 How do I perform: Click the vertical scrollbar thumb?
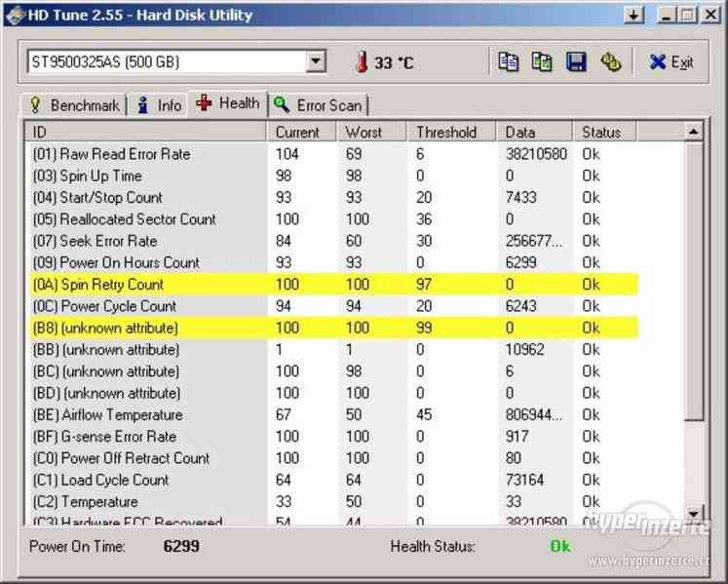tap(694, 282)
